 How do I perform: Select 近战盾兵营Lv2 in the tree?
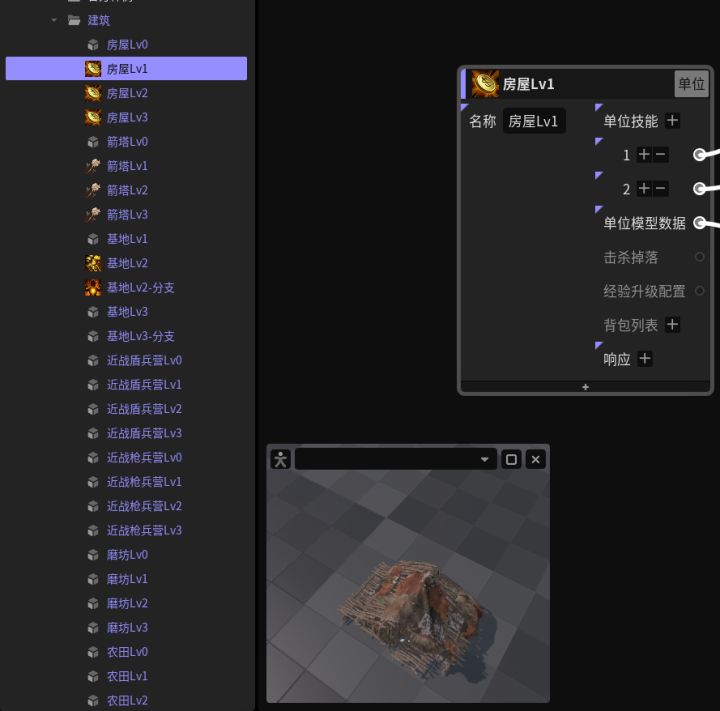click(144, 409)
